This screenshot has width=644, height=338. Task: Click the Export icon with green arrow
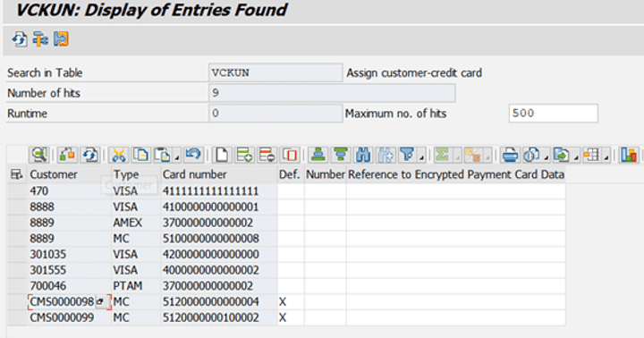(x=562, y=155)
